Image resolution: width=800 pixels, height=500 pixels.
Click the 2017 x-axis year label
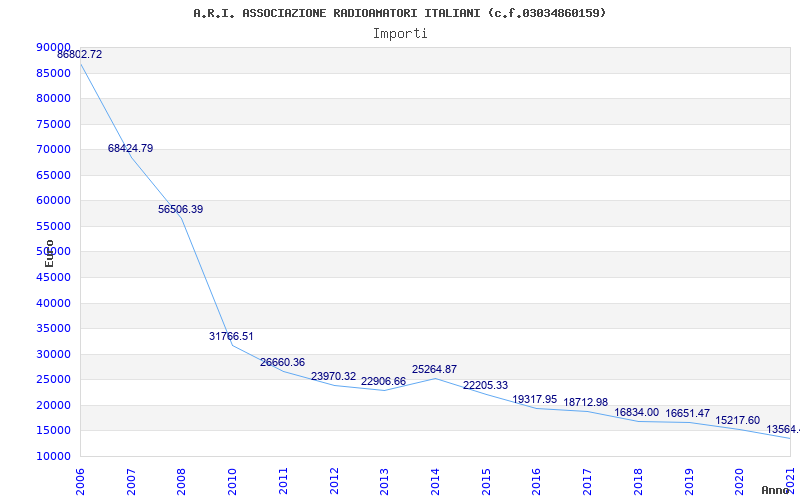tap(587, 481)
